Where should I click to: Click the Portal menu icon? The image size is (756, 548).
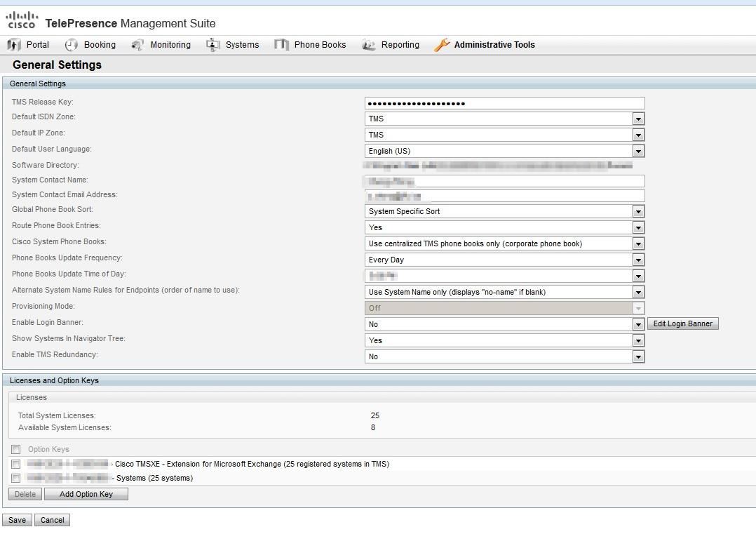(x=14, y=45)
